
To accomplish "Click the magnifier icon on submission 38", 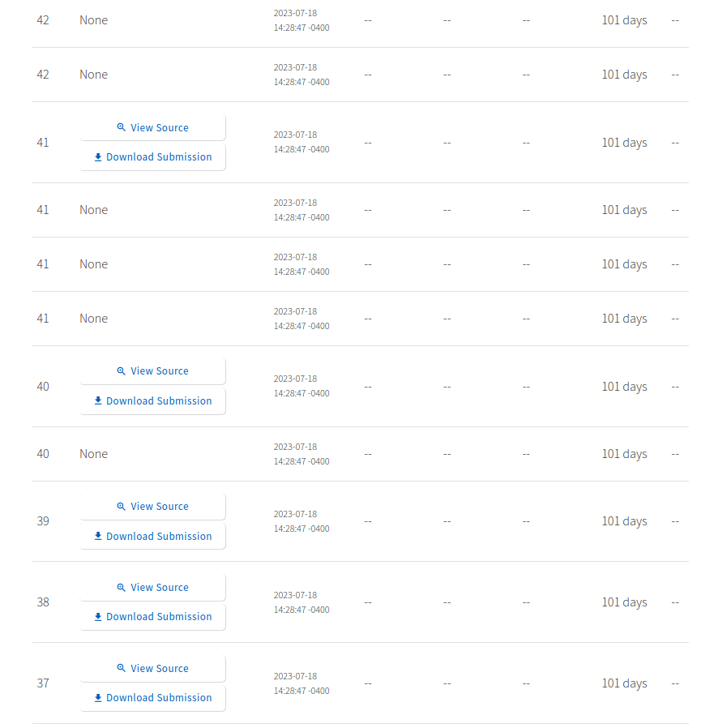I will [x=121, y=587].
